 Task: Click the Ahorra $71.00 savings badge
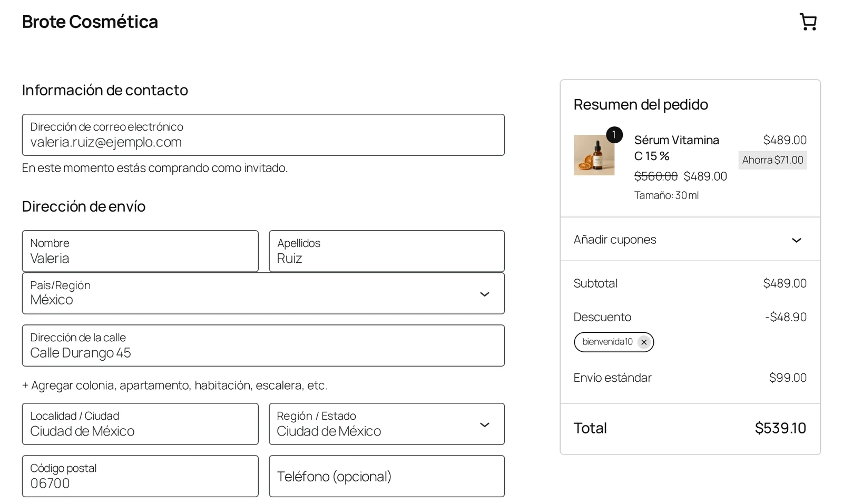(772, 160)
